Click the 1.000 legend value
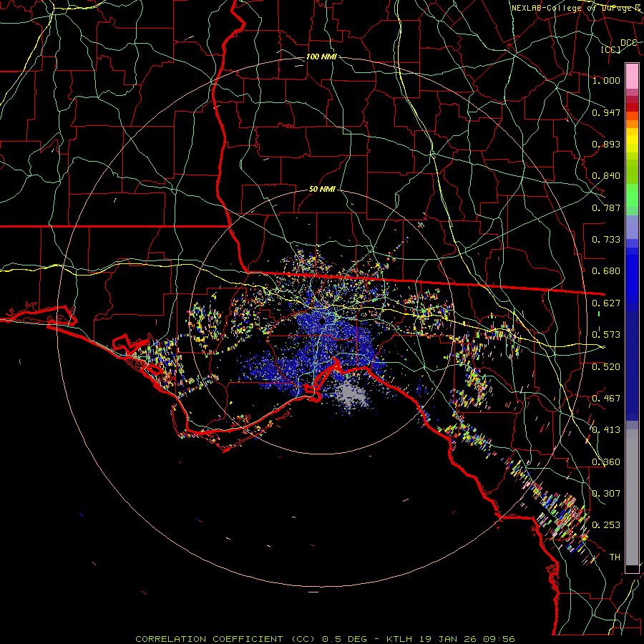 [606, 80]
